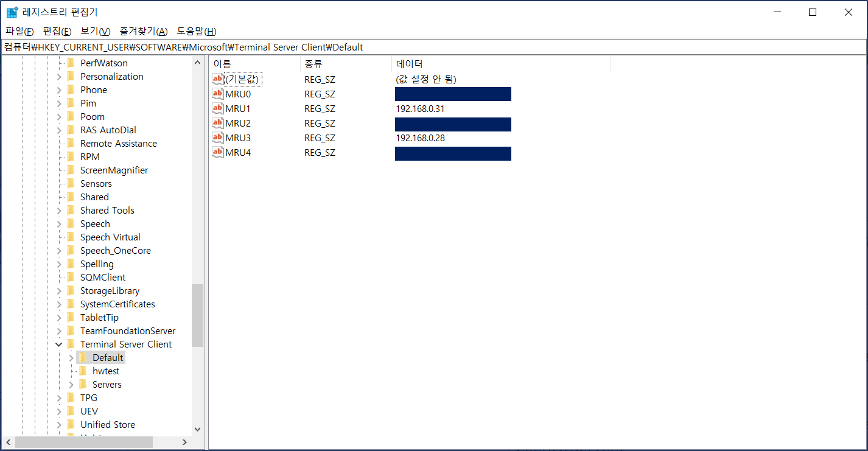Viewport: 868px width, 451px height.
Task: Select the hwtest subkey
Action: [106, 371]
